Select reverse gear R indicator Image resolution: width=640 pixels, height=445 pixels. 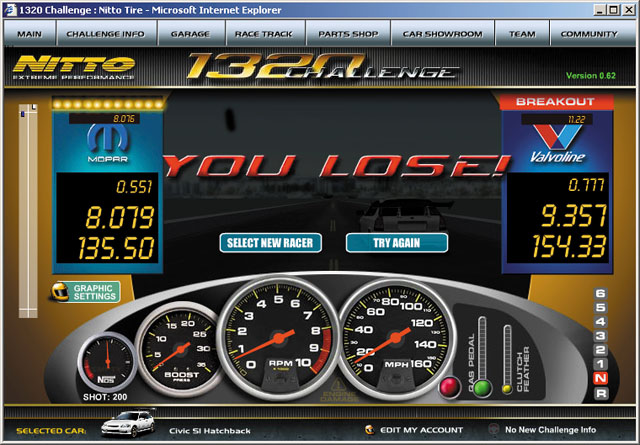(x=600, y=393)
